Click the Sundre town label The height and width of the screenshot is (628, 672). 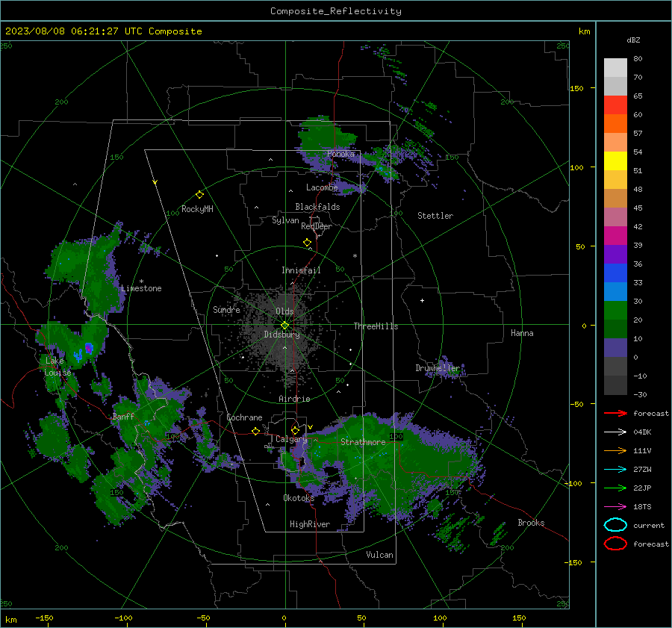coord(226,310)
